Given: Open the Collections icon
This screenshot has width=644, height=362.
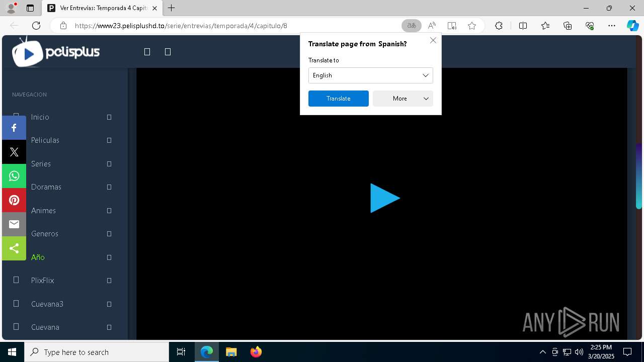Looking at the screenshot, I should [568, 26].
